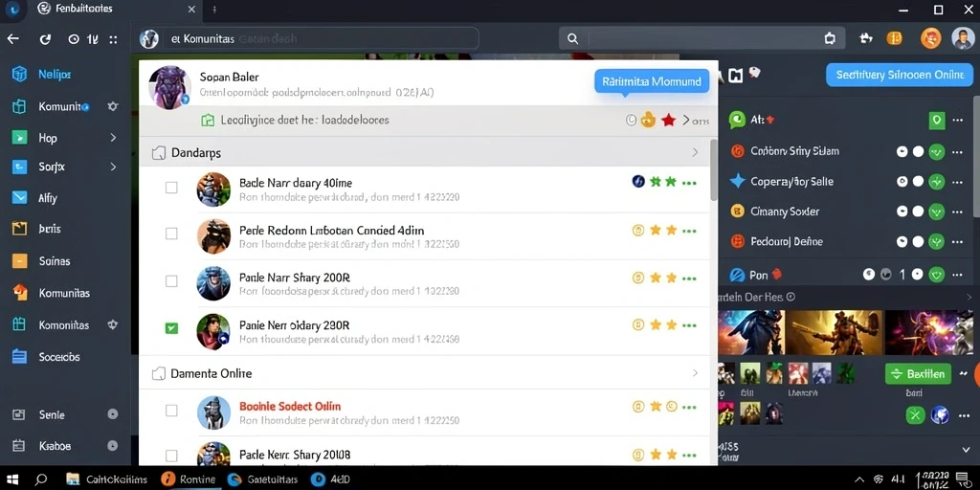
Task: Click the orange mascot icon in Leodiyince bar
Action: 648,120
